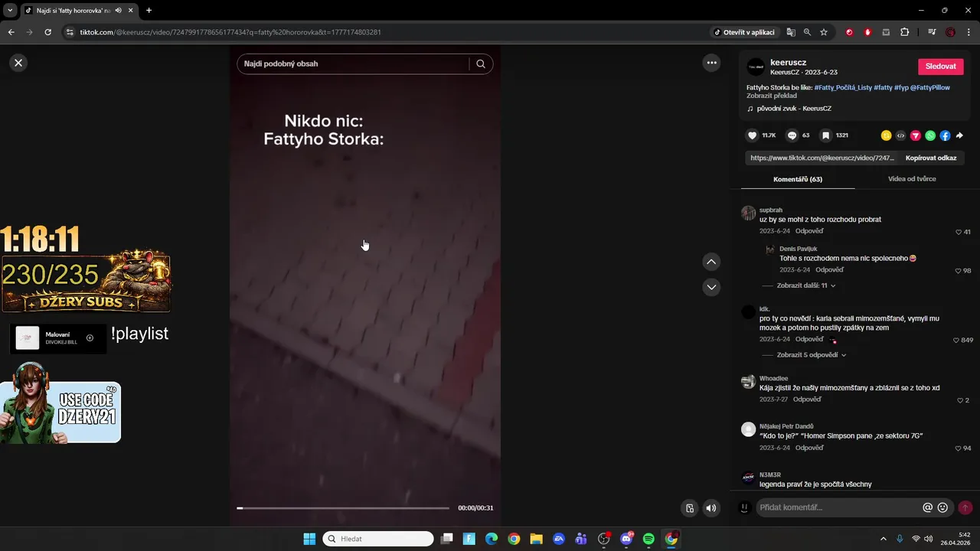Open comments via speech bubble icon

tap(792, 135)
